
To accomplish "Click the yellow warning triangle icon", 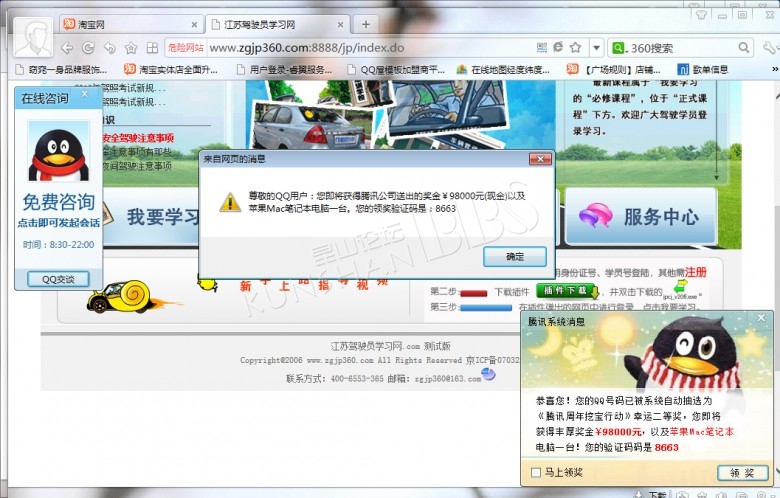I will point(230,202).
